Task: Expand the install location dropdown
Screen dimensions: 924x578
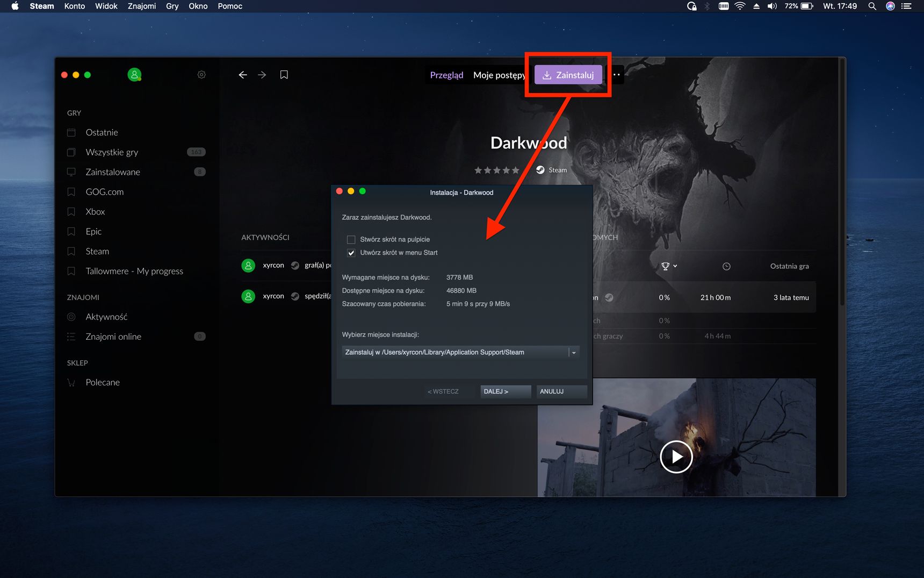Action: point(574,353)
